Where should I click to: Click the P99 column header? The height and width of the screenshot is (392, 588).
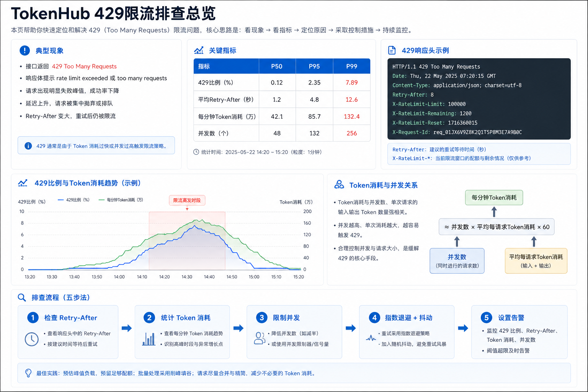[352, 66]
